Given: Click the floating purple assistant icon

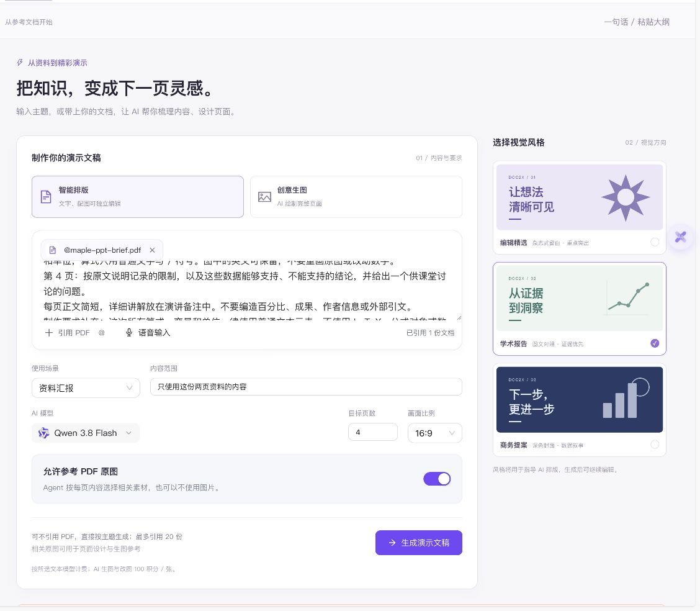Looking at the screenshot, I should pos(681,237).
